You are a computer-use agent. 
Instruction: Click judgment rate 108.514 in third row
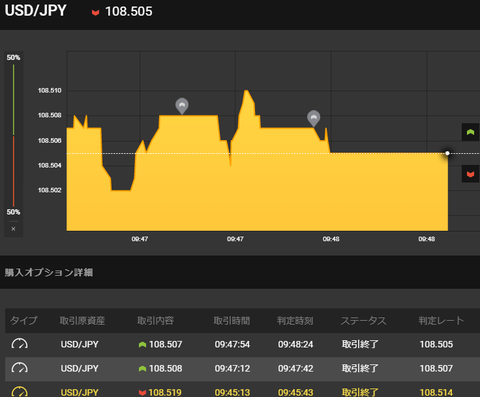tap(436, 392)
